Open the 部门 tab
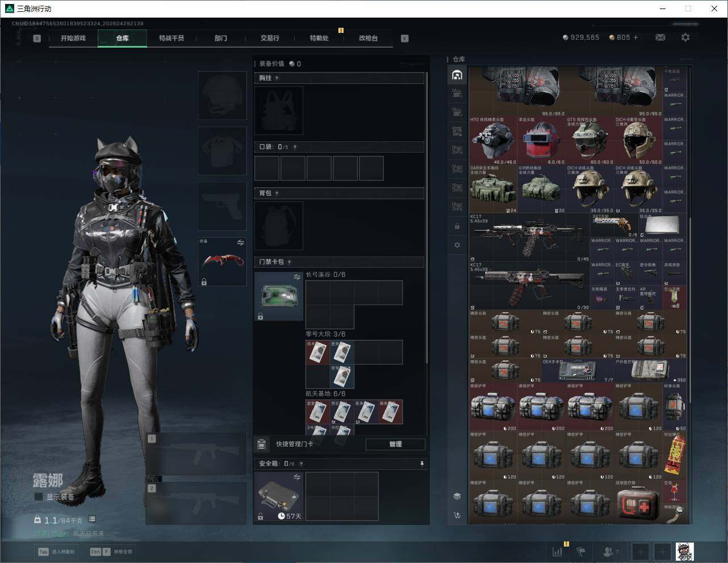Viewport: 728px width, 563px height. pyautogui.click(x=221, y=38)
